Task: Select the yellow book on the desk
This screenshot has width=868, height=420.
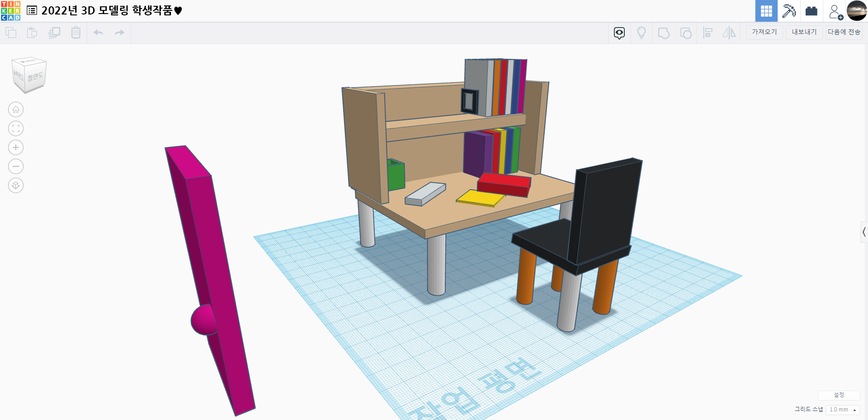Action: coord(480,198)
